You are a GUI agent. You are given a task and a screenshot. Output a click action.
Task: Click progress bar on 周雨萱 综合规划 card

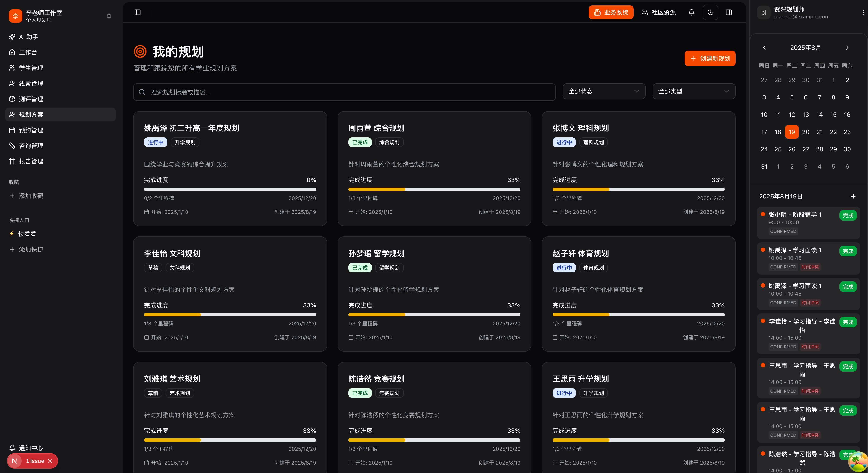point(434,189)
